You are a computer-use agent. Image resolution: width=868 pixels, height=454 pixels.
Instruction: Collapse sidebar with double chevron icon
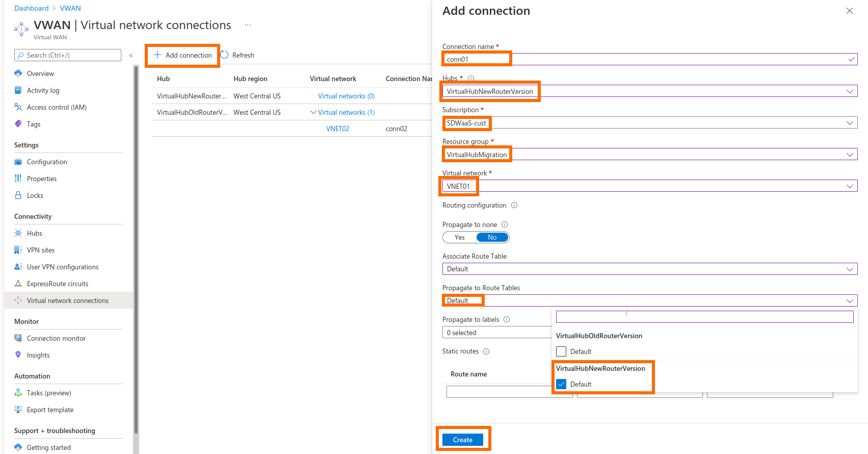point(131,55)
